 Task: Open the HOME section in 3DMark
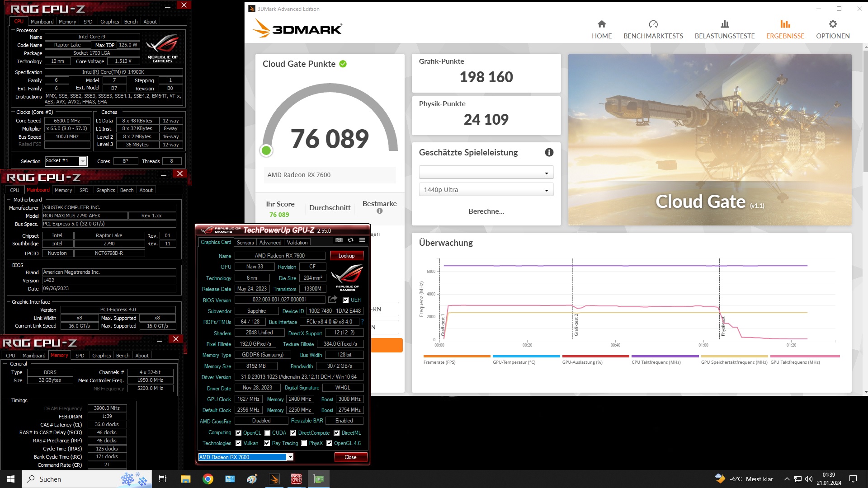point(602,30)
